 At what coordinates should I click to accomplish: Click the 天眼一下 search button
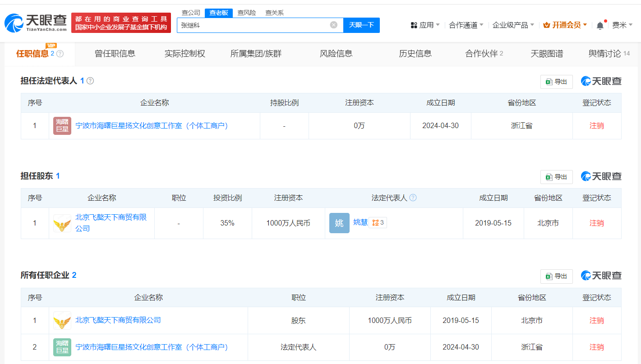point(361,25)
